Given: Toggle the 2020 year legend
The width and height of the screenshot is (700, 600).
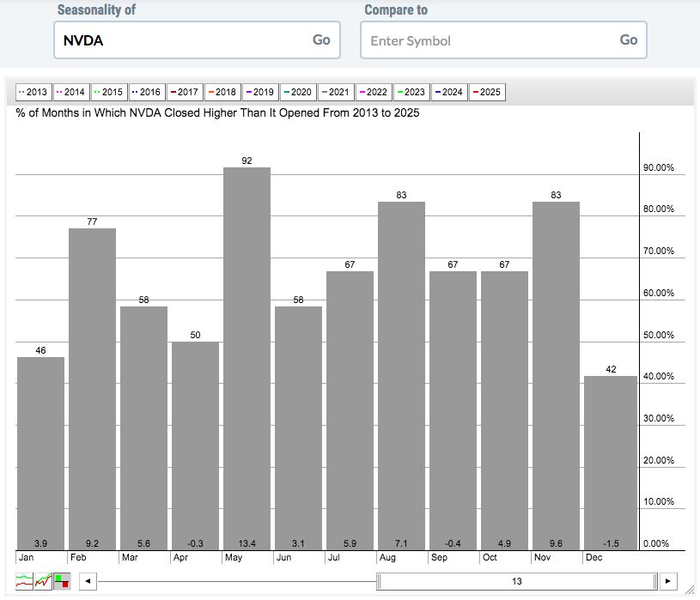Looking at the screenshot, I should [x=298, y=93].
